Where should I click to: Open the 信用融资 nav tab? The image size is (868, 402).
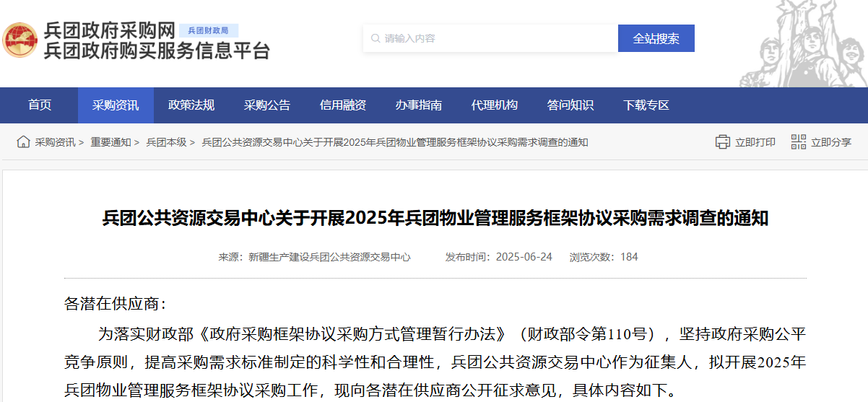click(343, 105)
